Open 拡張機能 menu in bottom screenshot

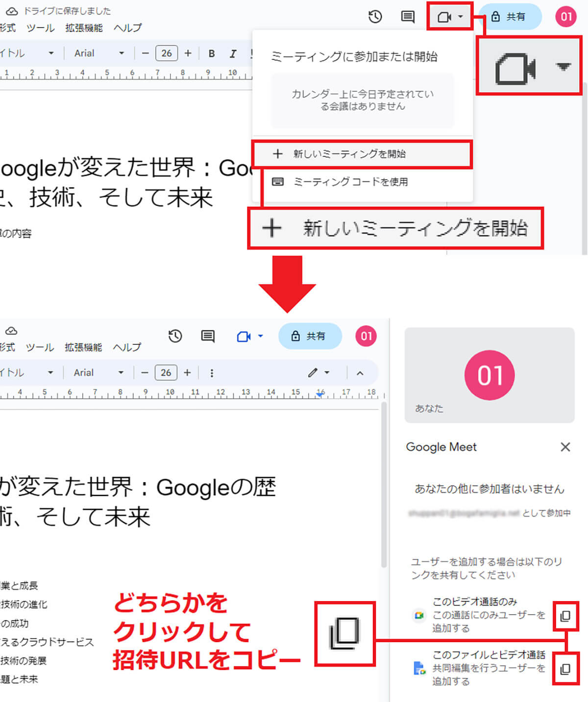[x=83, y=347]
